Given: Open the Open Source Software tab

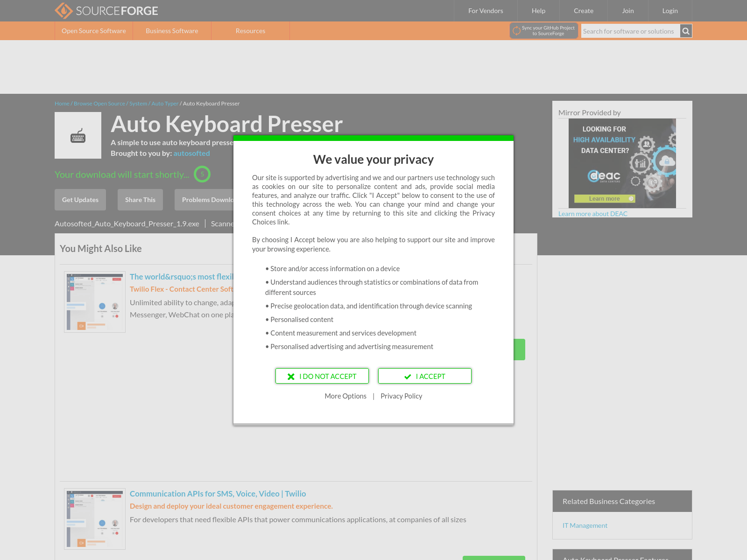Looking at the screenshot, I should (x=94, y=31).
